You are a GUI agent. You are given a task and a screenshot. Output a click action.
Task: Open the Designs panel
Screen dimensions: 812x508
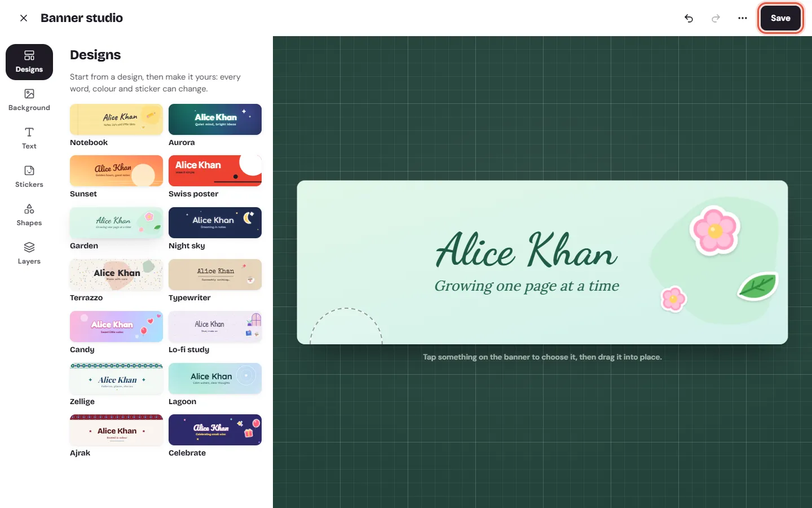coord(29,62)
